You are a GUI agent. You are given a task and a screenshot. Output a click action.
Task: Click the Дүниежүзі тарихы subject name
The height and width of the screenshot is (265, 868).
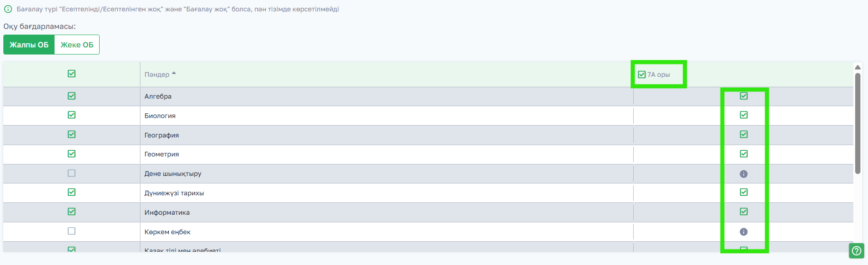[x=174, y=193]
